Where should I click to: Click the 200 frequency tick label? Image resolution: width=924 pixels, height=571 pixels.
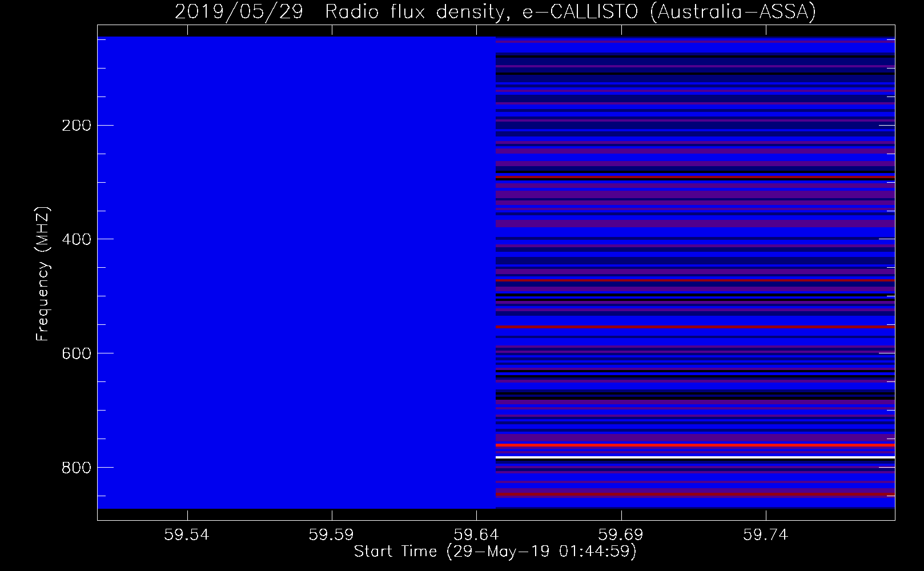77,126
